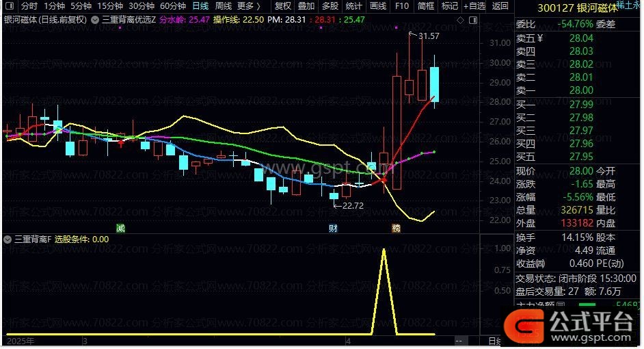644x349 pixels.
Task: Click the 外盘 value 133182
Action: (577, 223)
